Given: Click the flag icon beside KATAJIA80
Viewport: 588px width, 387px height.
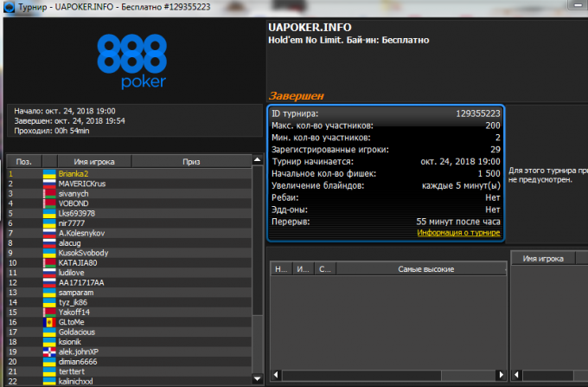Looking at the screenshot, I should tap(49, 262).
